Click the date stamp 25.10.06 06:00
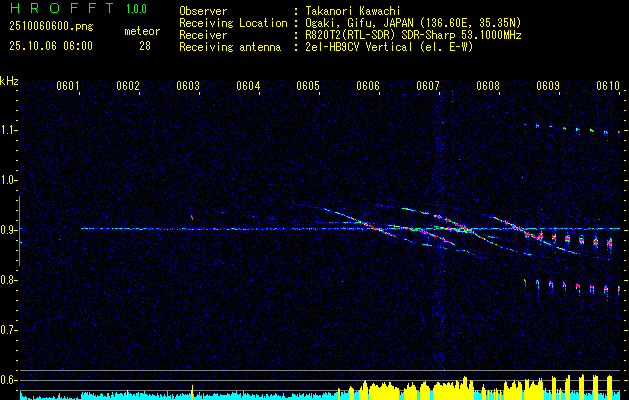 (x=51, y=46)
